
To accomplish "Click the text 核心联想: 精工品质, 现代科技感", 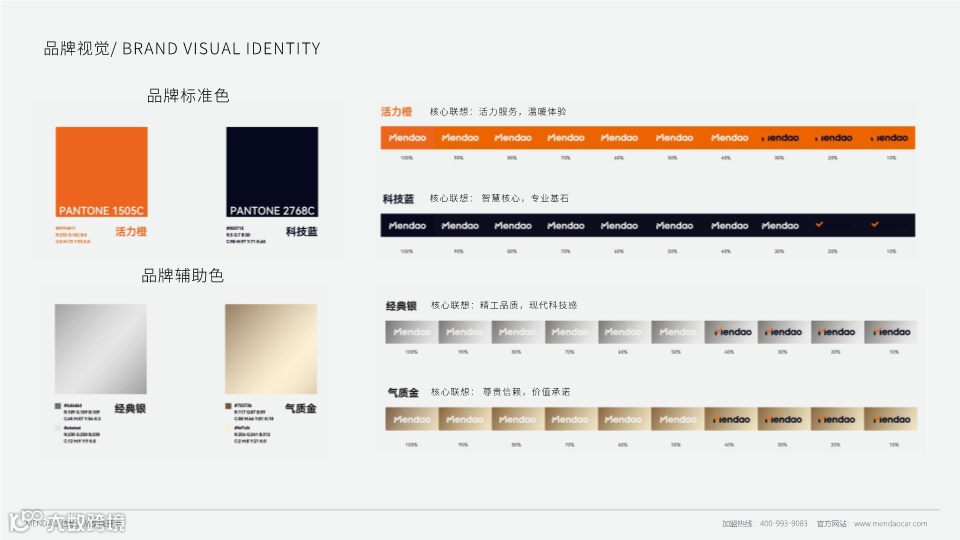I will (x=504, y=305).
